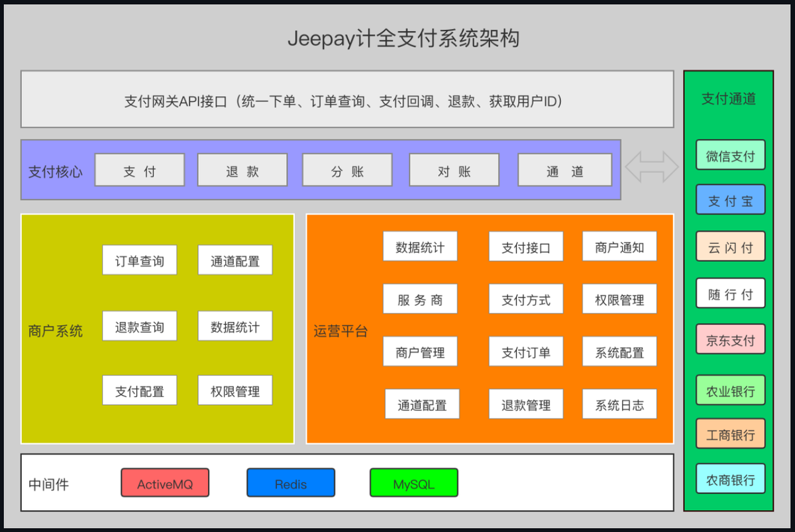Select the 退 款 box in 支付核心

click(242, 170)
